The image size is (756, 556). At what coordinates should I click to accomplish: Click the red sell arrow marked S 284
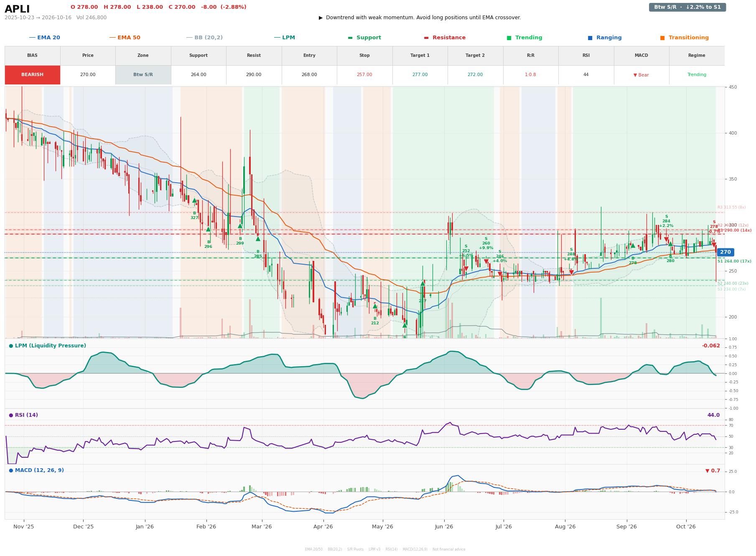coord(666,240)
